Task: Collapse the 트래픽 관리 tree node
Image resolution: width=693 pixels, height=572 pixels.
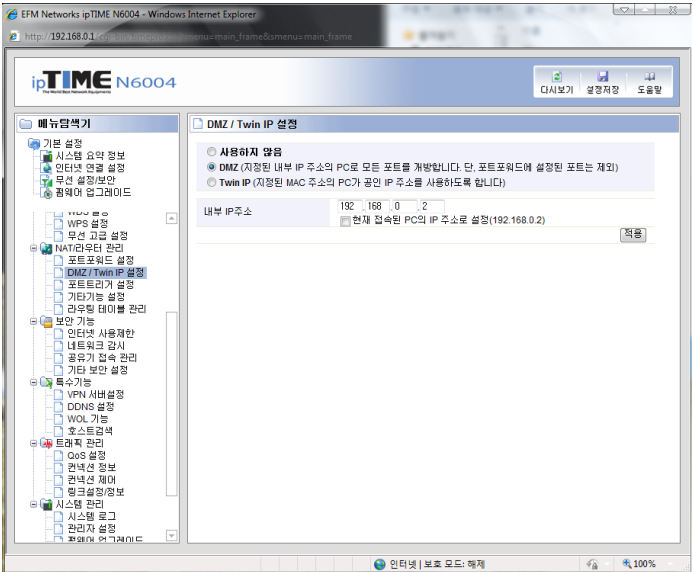Action: point(34,443)
